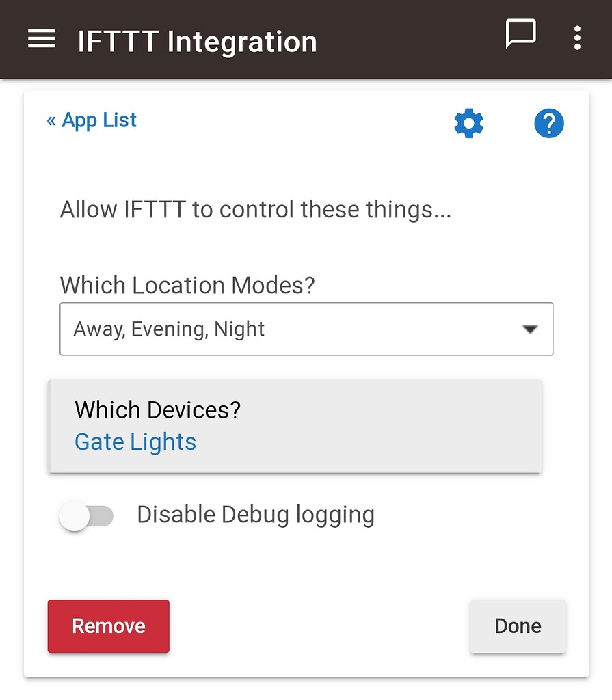Screen dimensions: 612x700
Task: Click the Which Devices section
Action: pos(157,410)
